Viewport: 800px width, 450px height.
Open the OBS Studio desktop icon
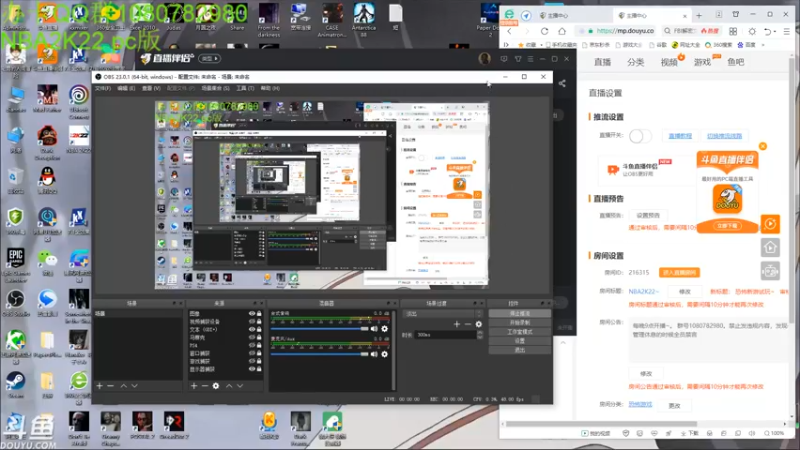point(15,302)
